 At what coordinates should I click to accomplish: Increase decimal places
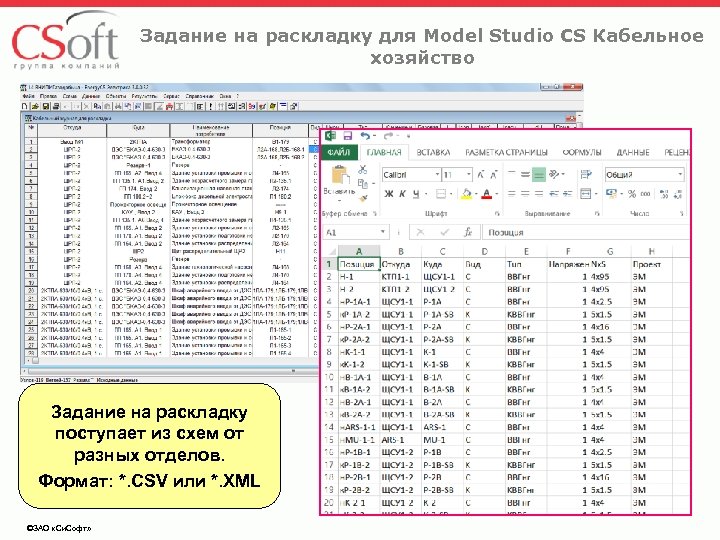[x=664, y=194]
